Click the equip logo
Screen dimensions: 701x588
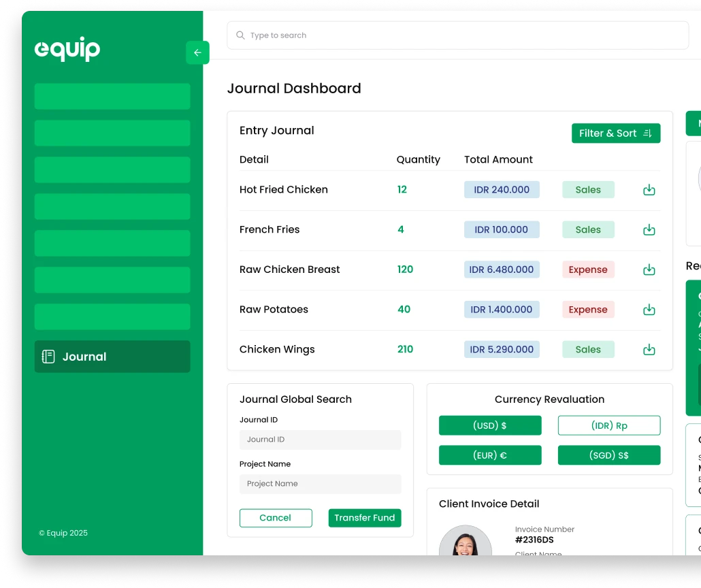(67, 49)
